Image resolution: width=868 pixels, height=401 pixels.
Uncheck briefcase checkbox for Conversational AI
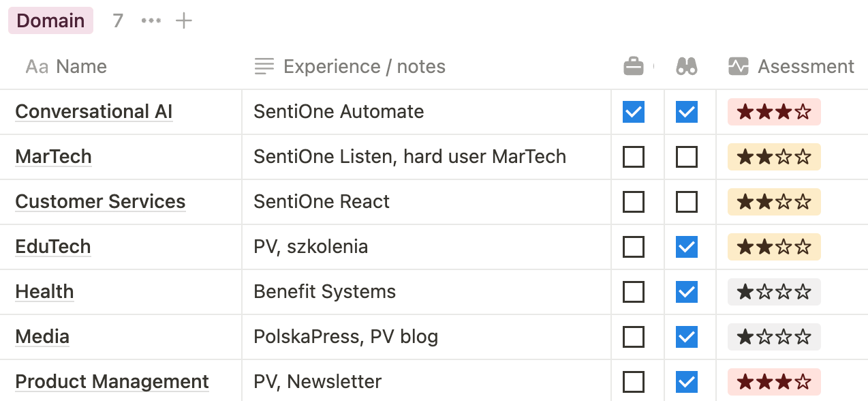point(634,112)
